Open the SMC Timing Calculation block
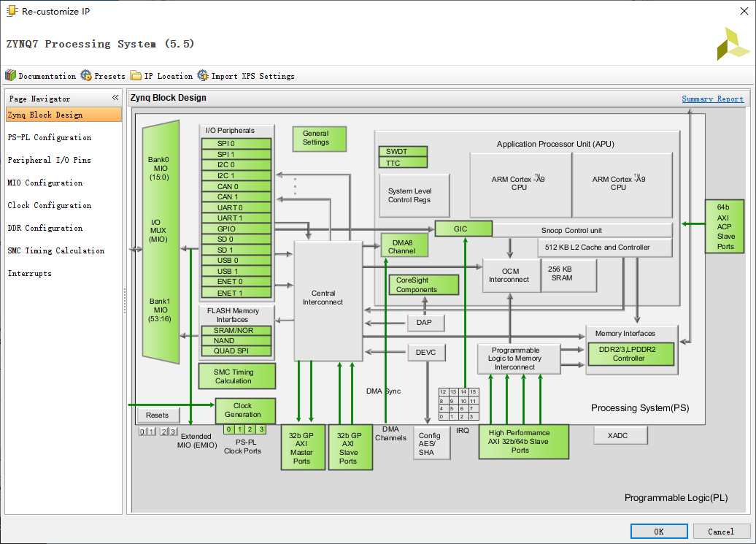The width and height of the screenshot is (756, 544). point(236,376)
